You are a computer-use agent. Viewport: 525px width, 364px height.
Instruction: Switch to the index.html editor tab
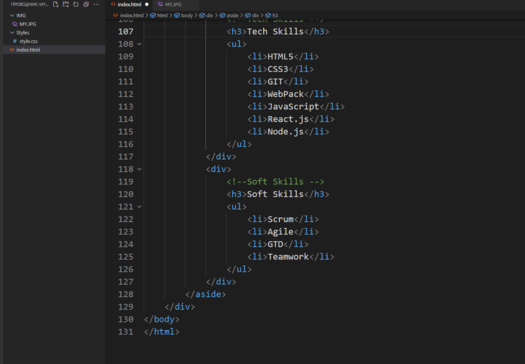tap(130, 4)
